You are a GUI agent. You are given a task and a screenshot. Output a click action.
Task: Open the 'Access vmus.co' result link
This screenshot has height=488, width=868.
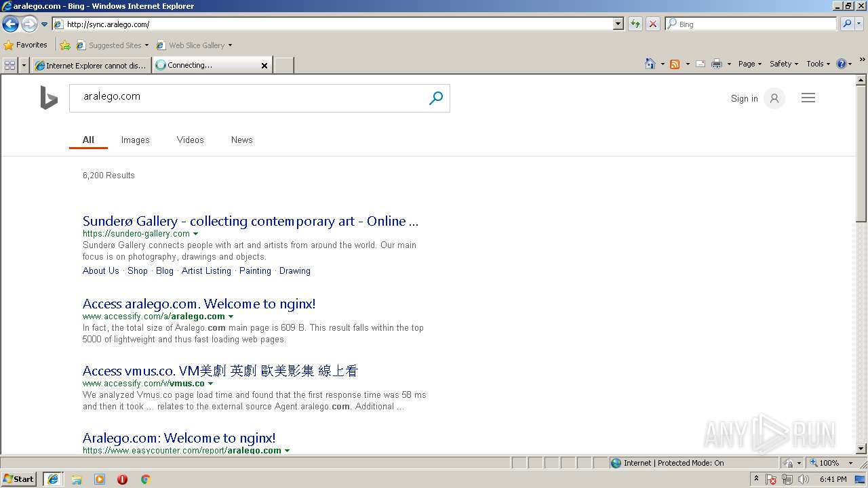click(x=220, y=371)
